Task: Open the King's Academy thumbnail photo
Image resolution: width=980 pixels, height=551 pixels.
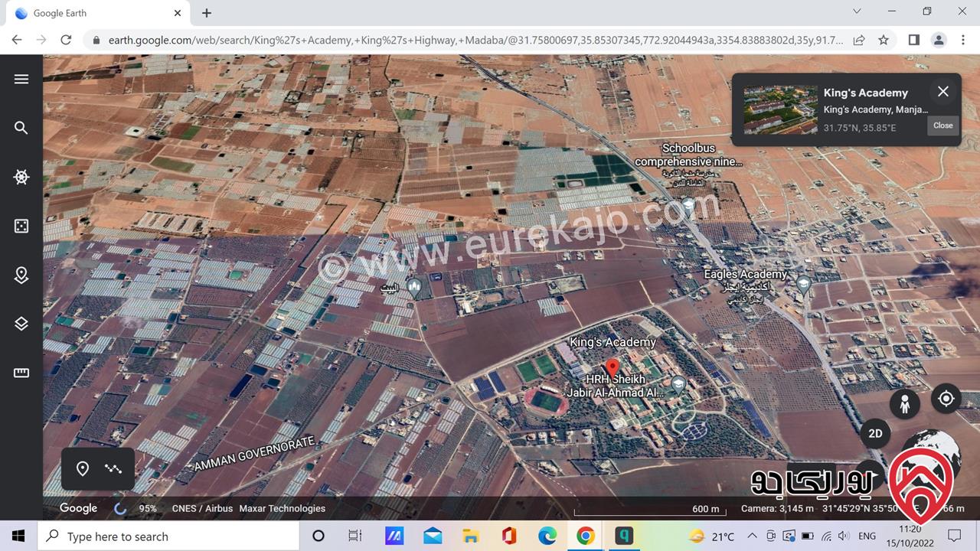Action: [x=780, y=109]
